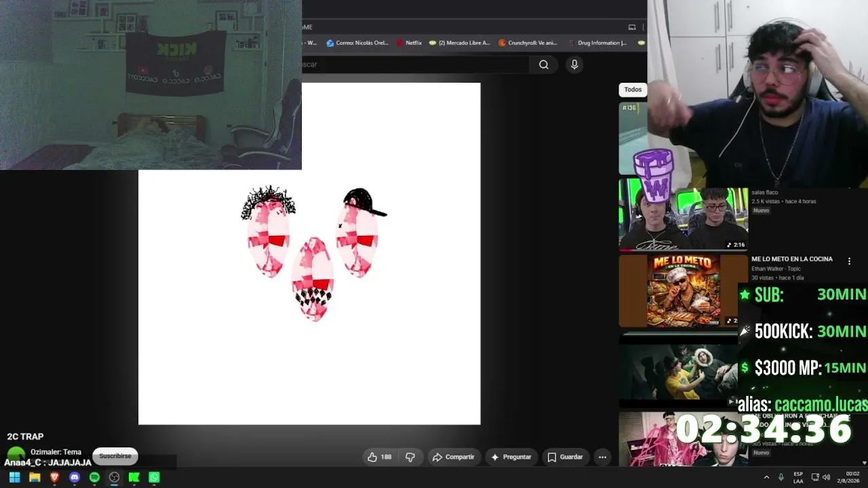This screenshot has width=868, height=488.
Task: Open Discord from the taskbar
Action: [75, 477]
